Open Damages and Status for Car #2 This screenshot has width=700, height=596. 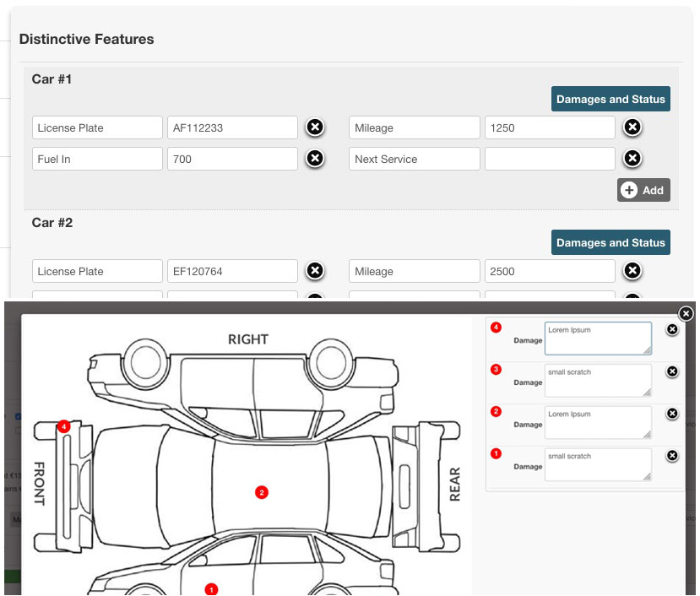(x=610, y=242)
